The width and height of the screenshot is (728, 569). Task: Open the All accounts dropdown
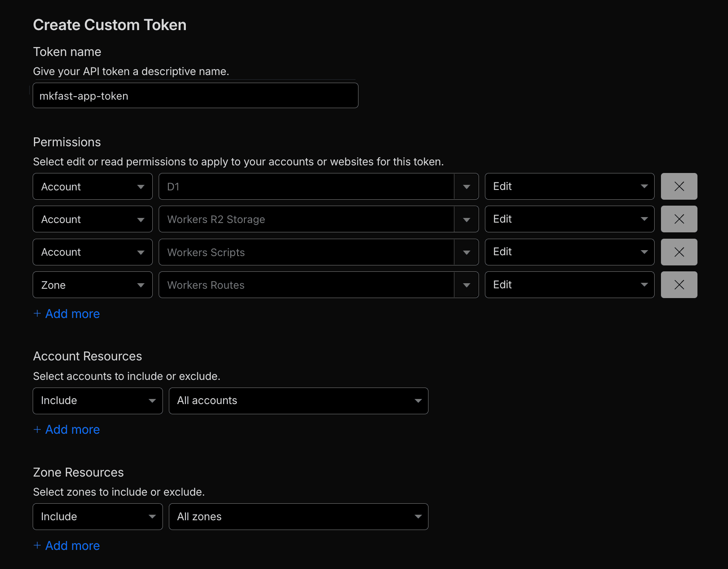[298, 401]
